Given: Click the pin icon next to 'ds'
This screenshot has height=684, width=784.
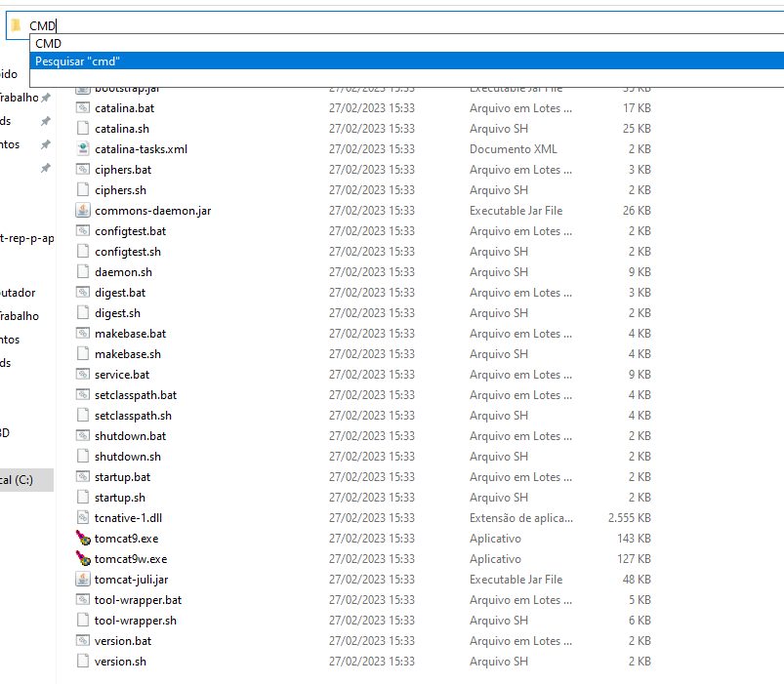Looking at the screenshot, I should pos(46,121).
